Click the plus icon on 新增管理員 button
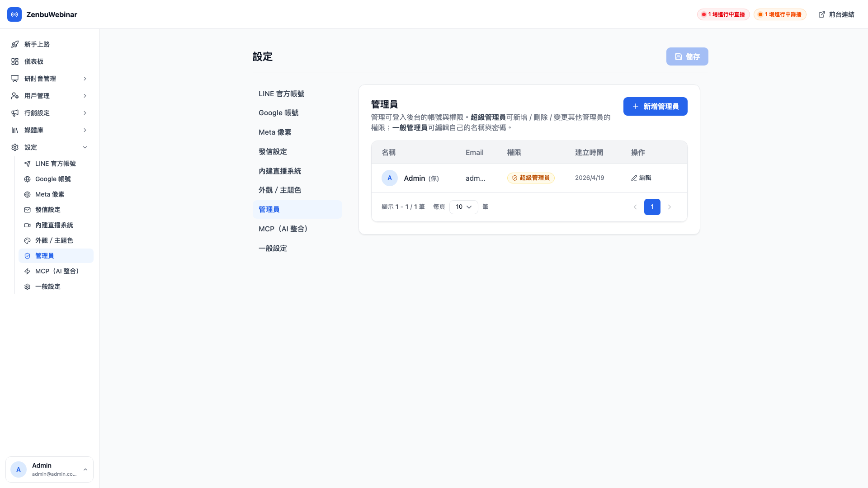 636,106
